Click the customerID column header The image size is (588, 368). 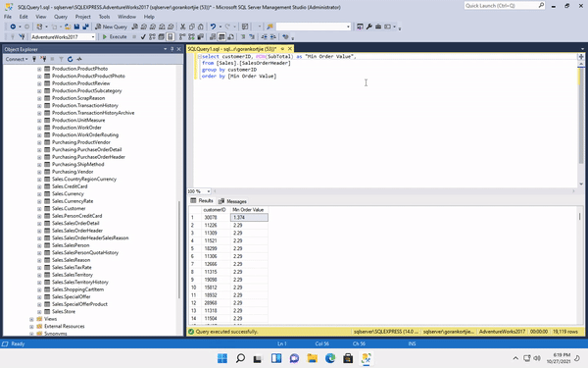coord(215,210)
